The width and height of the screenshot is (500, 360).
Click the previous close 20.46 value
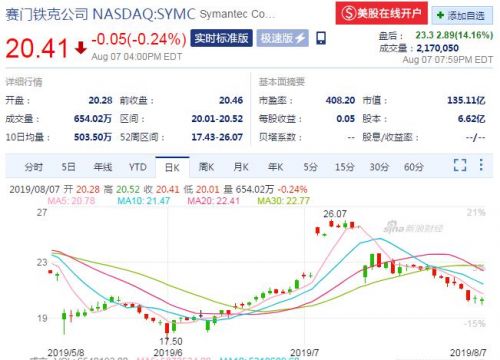(231, 100)
